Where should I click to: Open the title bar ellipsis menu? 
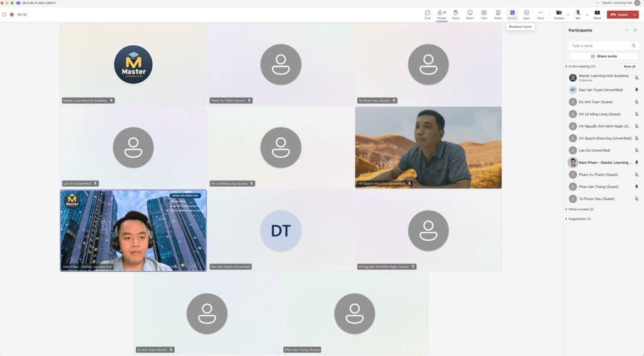(x=597, y=3)
